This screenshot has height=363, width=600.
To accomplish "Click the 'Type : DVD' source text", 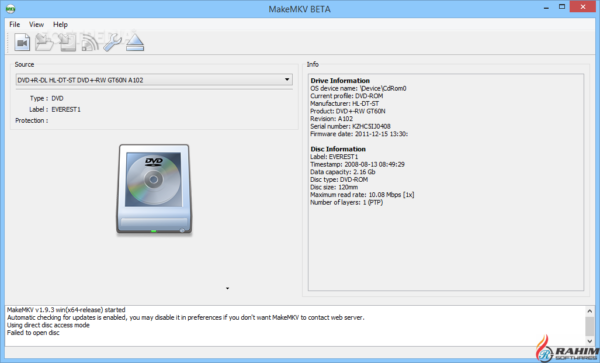I will click(x=47, y=98).
